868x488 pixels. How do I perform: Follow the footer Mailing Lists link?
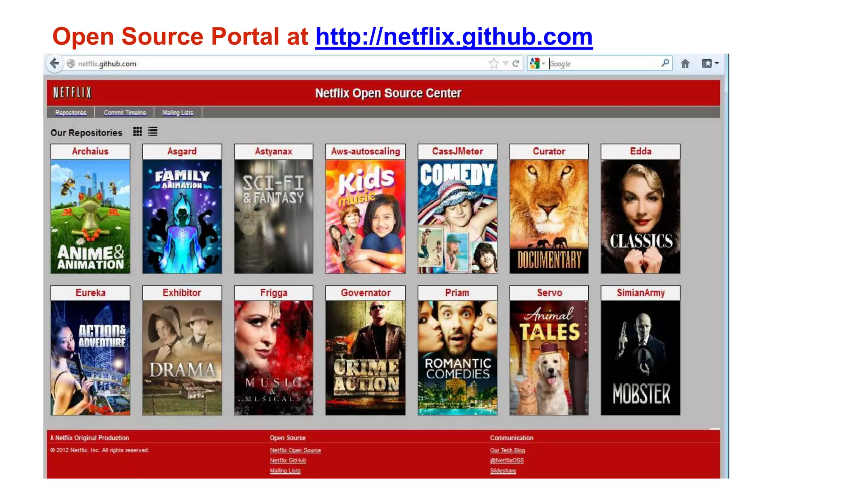point(285,471)
